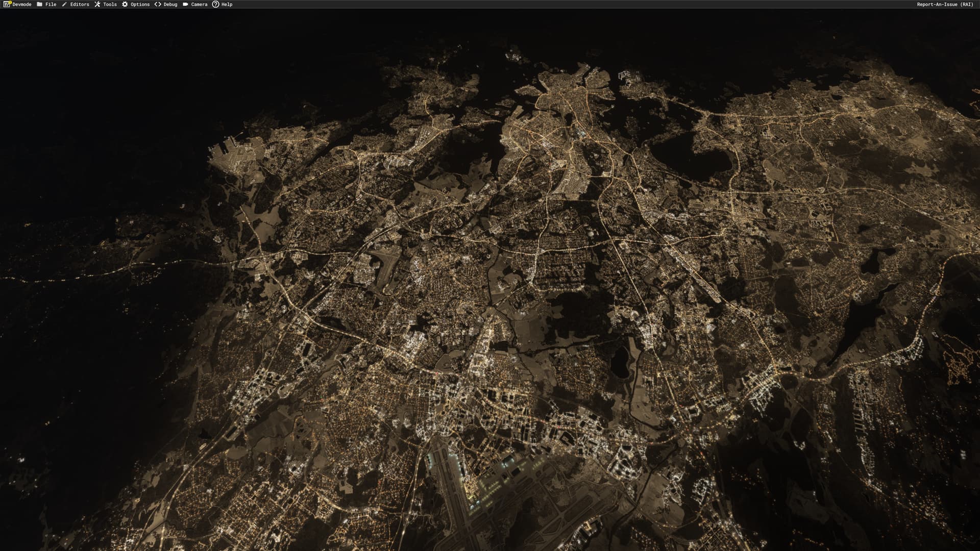
Task: Click the Help question mark icon
Action: [x=215, y=4]
